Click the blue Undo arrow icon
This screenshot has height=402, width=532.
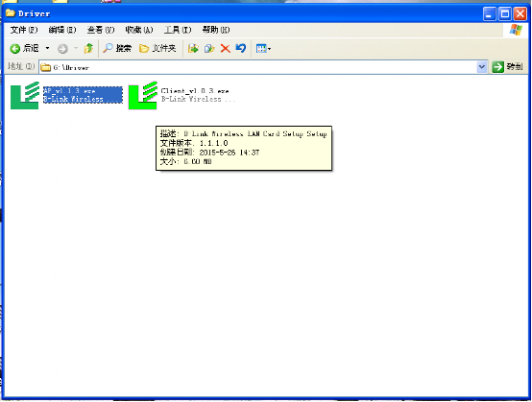pos(241,49)
